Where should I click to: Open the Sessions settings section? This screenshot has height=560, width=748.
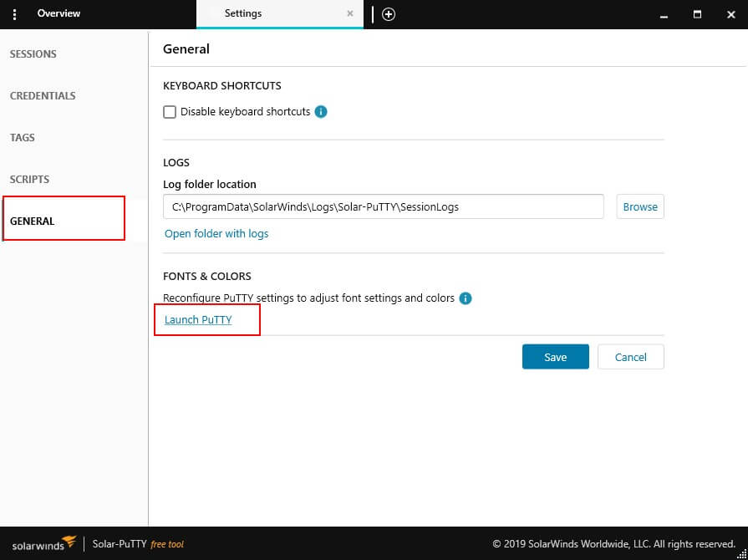[33, 53]
